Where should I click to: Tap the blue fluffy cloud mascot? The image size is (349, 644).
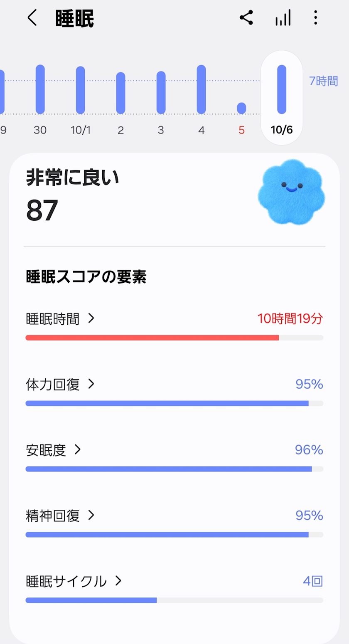(291, 192)
